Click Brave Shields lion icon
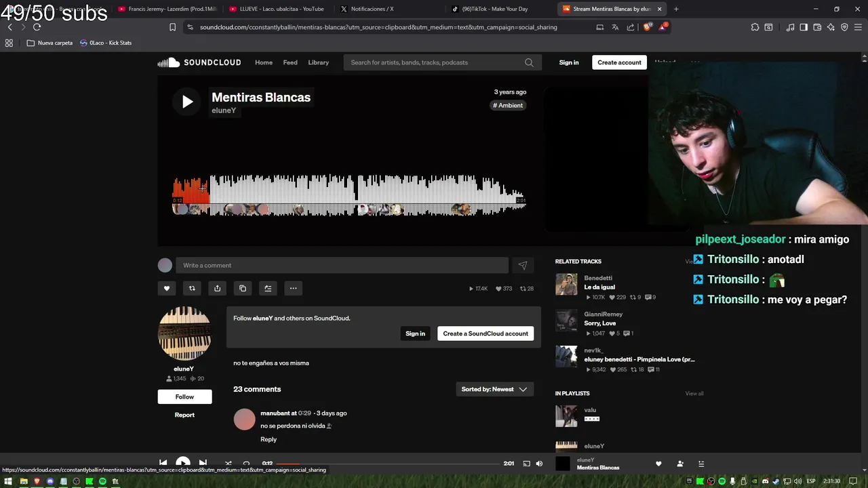Viewport: 868px width, 488px height. pos(647,27)
